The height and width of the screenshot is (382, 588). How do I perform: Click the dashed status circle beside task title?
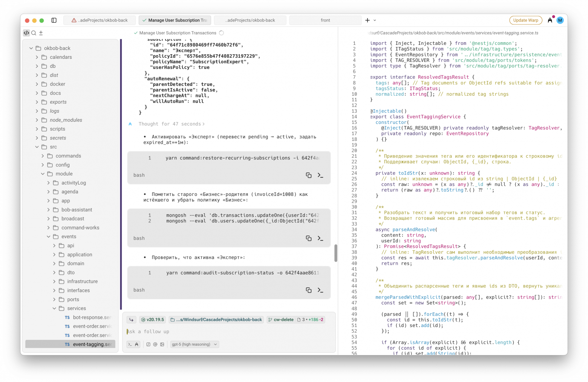point(221,33)
